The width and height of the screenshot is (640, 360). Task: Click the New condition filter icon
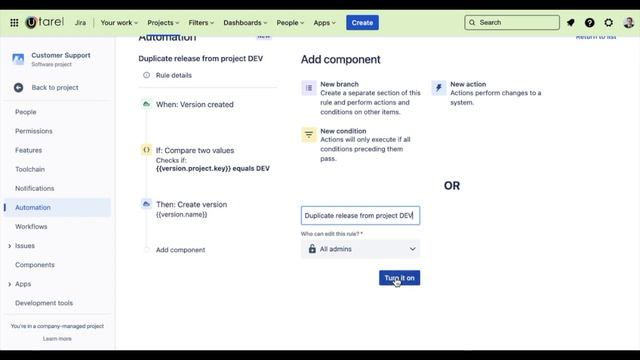pyautogui.click(x=309, y=134)
